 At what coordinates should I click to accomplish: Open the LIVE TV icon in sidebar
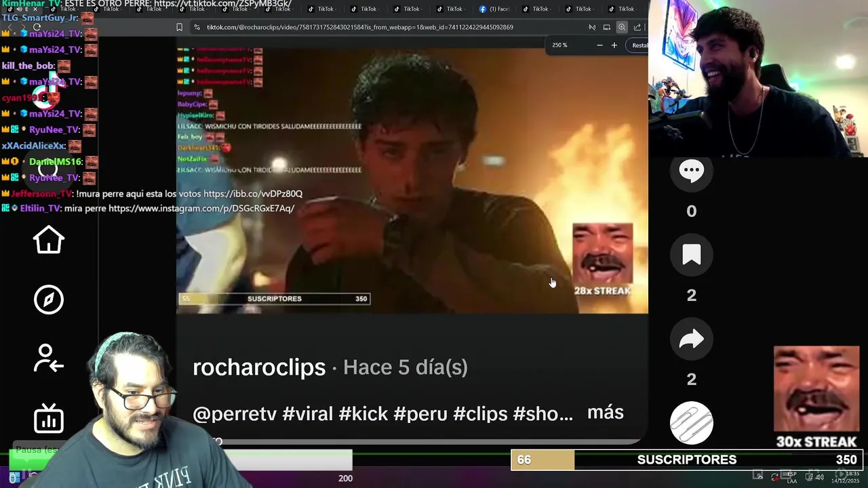tap(49, 418)
